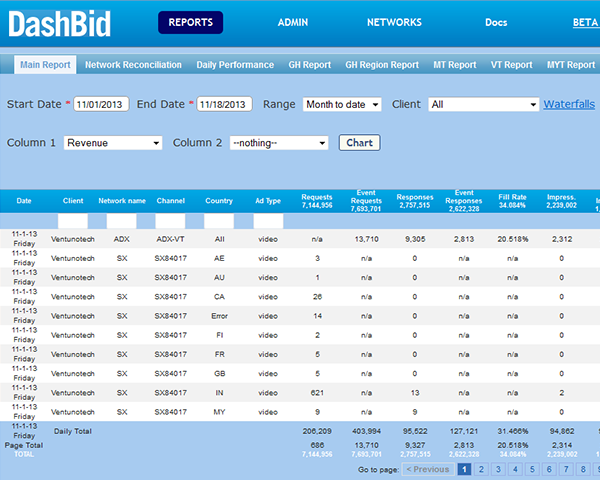Click the End Date input field
600x480 pixels.
point(225,104)
